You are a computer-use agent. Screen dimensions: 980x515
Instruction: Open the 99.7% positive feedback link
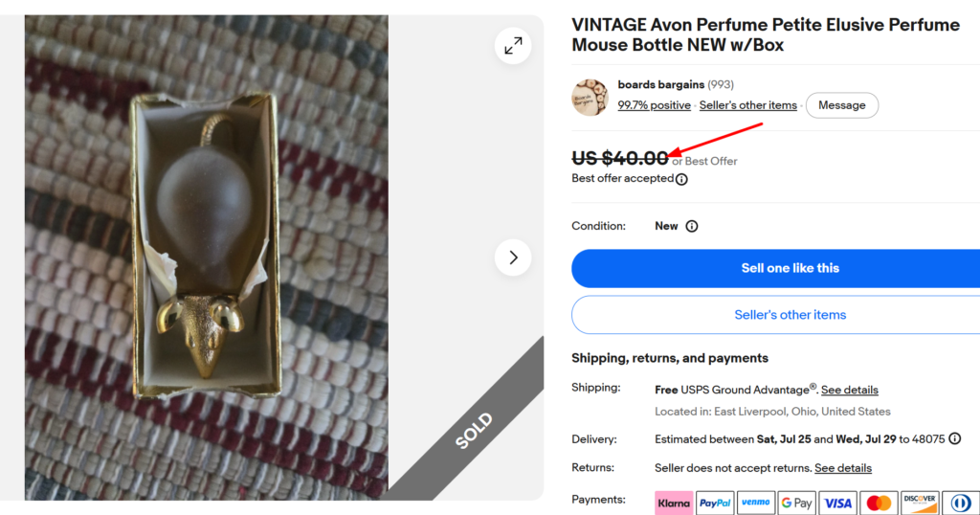pos(654,105)
